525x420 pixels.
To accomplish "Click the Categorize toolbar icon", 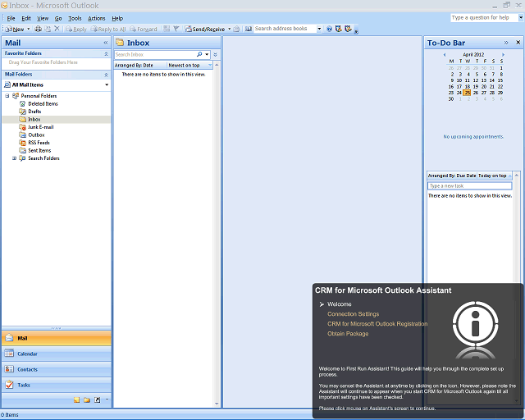I will tap(167, 29).
